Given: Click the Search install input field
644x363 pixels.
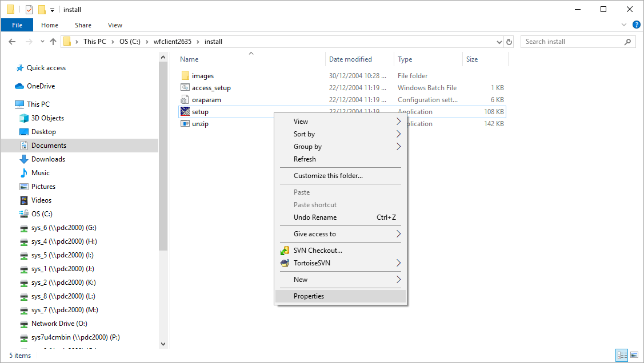Looking at the screenshot, I should click(573, 42).
